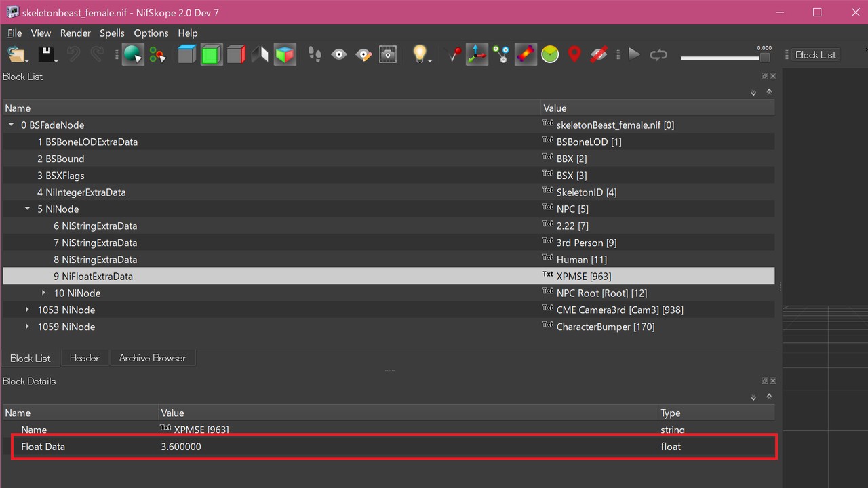The height and width of the screenshot is (488, 868).
Task: Toggle Show Axes icon
Action: (x=477, y=55)
